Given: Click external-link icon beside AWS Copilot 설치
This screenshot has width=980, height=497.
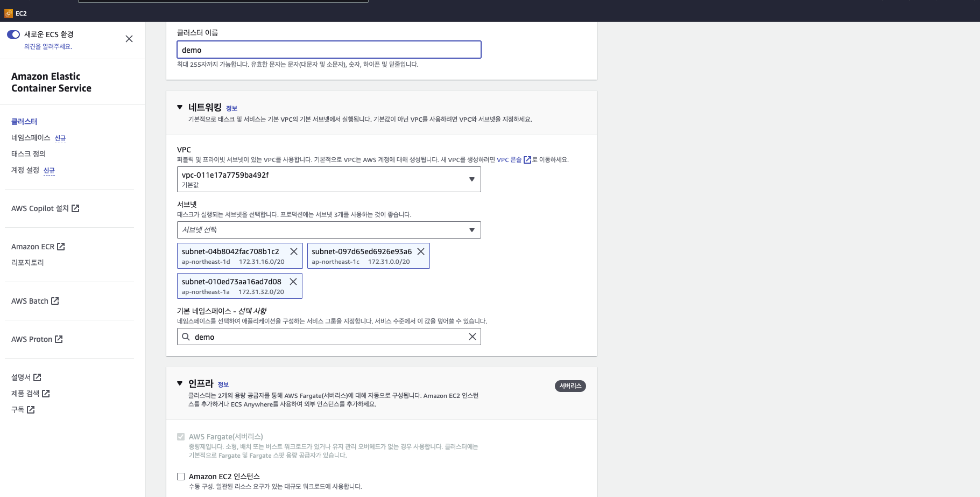Looking at the screenshot, I should point(75,208).
